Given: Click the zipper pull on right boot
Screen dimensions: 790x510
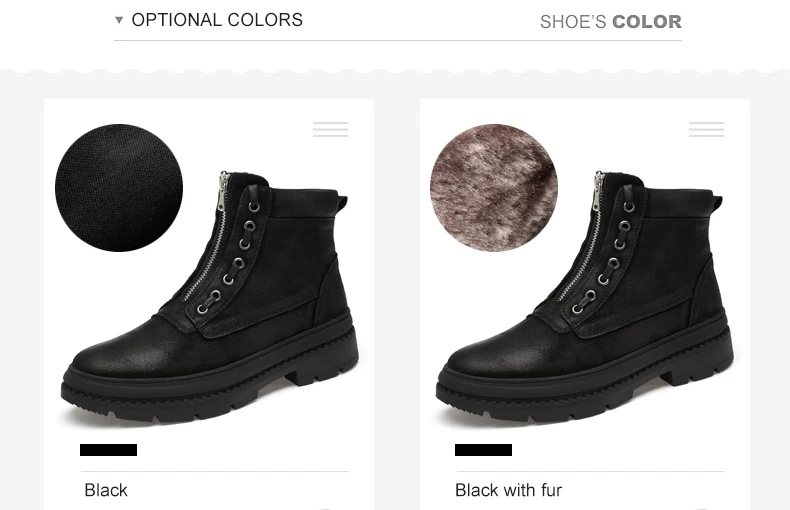Looking at the screenshot, I should [598, 192].
